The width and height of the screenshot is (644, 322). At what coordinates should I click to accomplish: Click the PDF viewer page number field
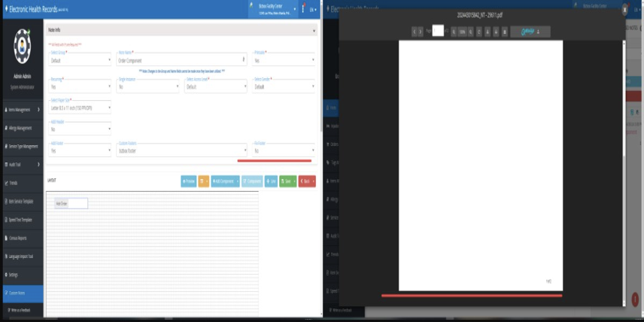[438, 32]
